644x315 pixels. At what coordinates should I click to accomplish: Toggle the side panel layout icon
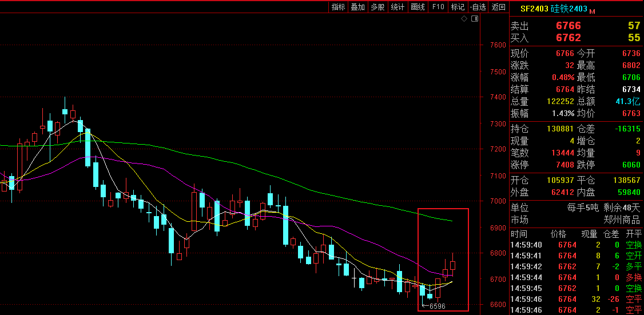[x=474, y=19]
